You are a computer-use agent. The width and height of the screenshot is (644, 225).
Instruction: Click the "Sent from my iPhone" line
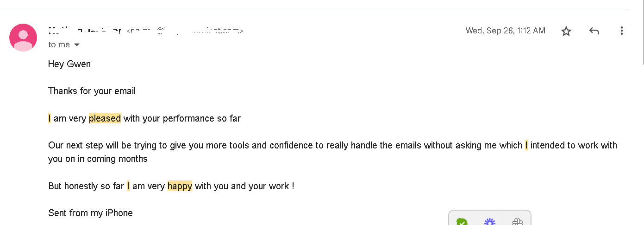pos(90,213)
